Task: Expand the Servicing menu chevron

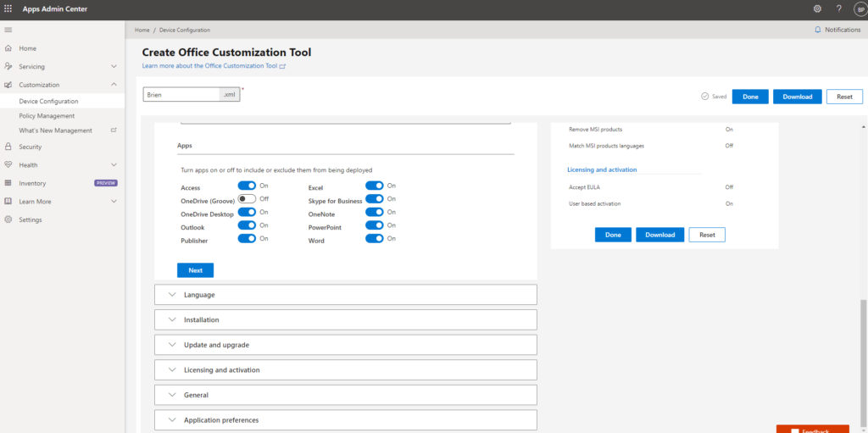Action: coord(114,66)
